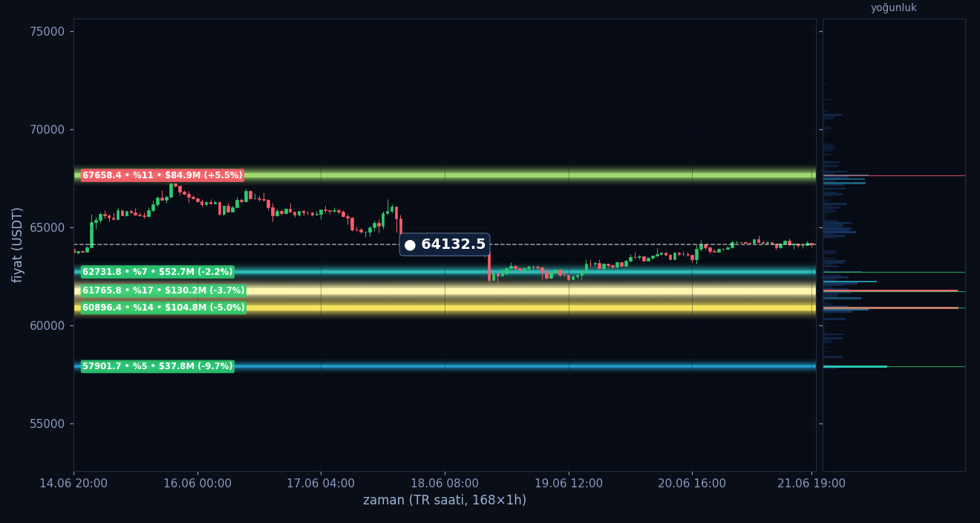Click the 16.06 00:00 time label
Image resolution: width=980 pixels, height=523 pixels.
click(197, 484)
